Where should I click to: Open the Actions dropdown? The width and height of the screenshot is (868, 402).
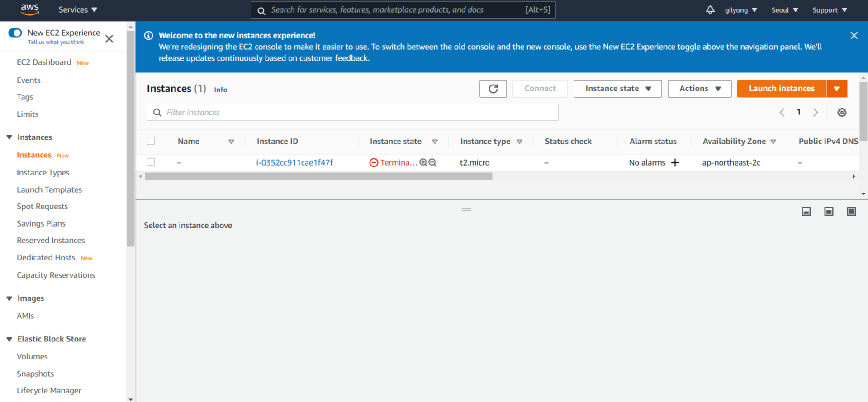pos(699,89)
